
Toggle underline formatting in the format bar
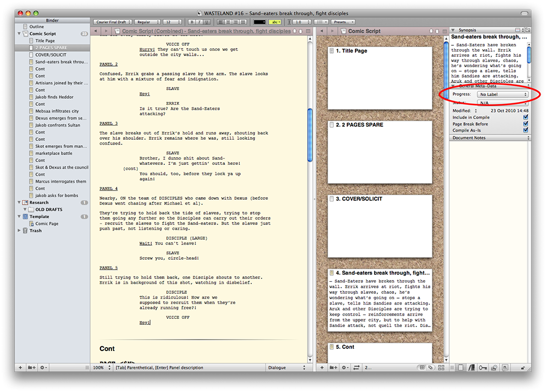[x=206, y=22]
